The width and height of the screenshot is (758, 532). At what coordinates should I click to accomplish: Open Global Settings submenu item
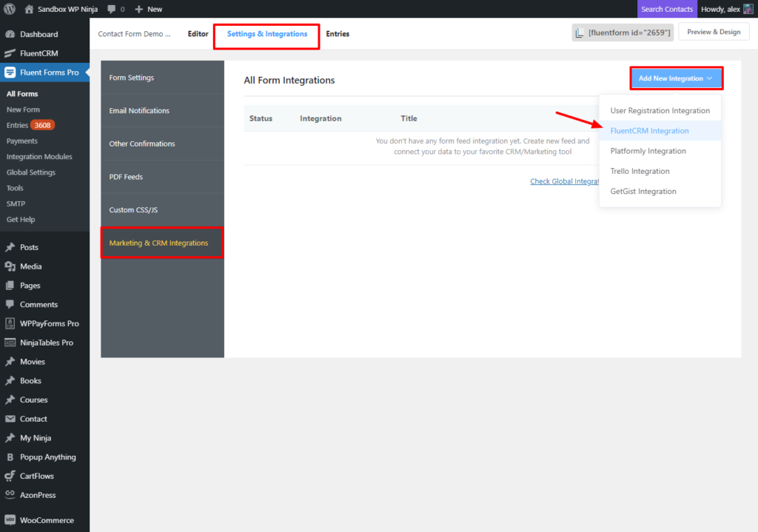pyautogui.click(x=31, y=172)
